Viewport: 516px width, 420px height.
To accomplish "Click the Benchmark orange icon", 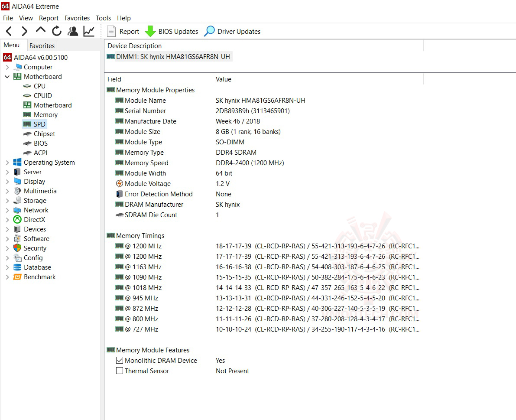I will click(17, 277).
